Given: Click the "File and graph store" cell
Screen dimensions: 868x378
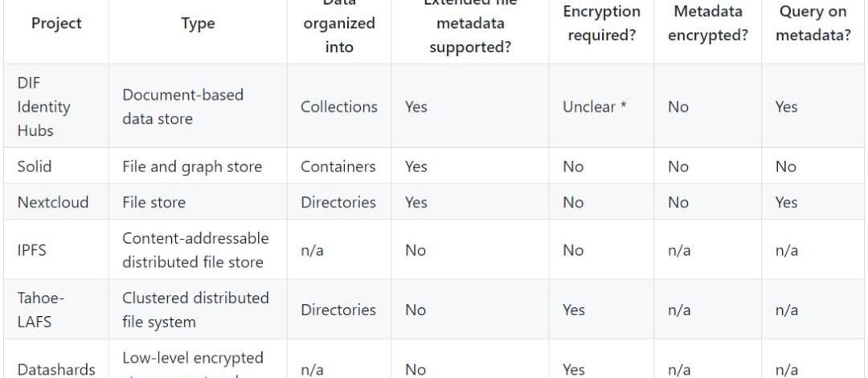Looking at the screenshot, I should 192,166.
